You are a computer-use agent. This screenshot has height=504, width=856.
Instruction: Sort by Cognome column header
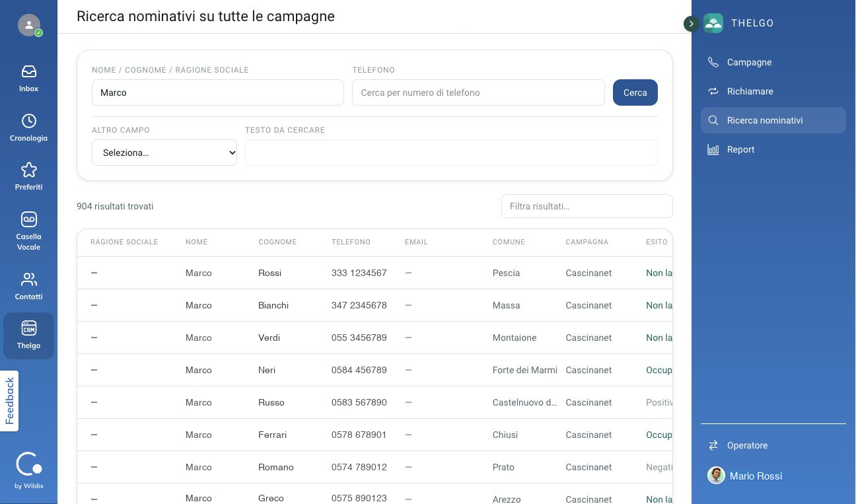(x=277, y=242)
